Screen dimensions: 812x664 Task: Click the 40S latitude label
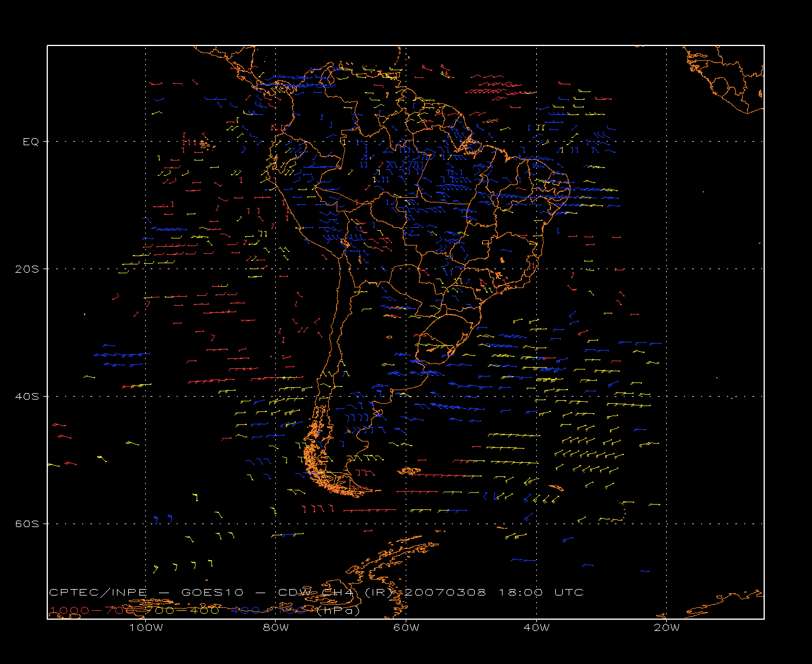(27, 396)
